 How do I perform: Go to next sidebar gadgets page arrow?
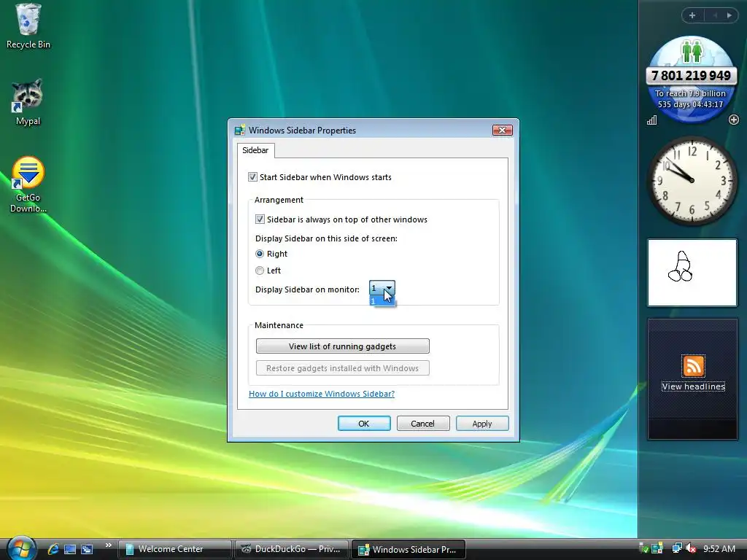pos(729,15)
